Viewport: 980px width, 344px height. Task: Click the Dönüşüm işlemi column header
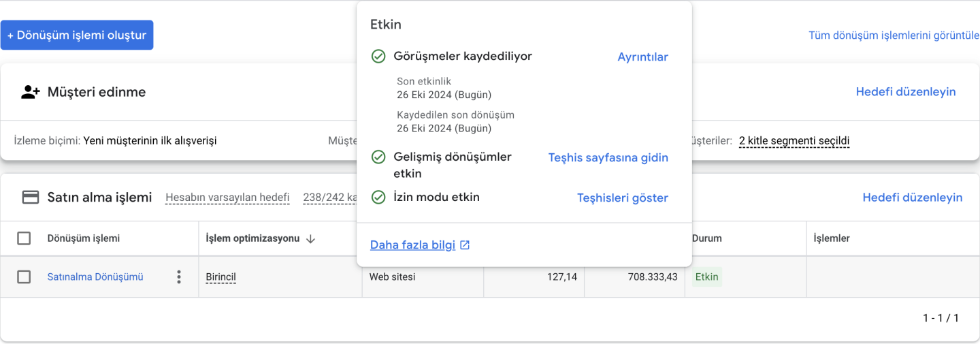click(x=83, y=238)
